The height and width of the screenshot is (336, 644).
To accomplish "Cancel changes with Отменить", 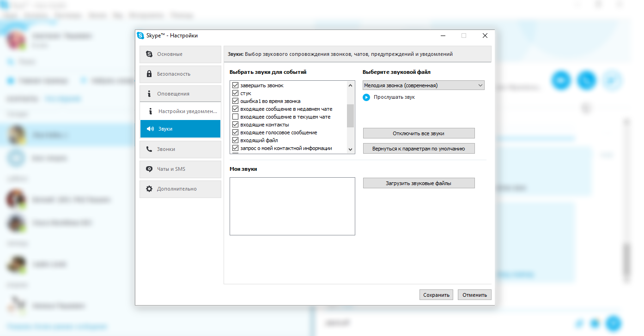I will tap(474, 295).
